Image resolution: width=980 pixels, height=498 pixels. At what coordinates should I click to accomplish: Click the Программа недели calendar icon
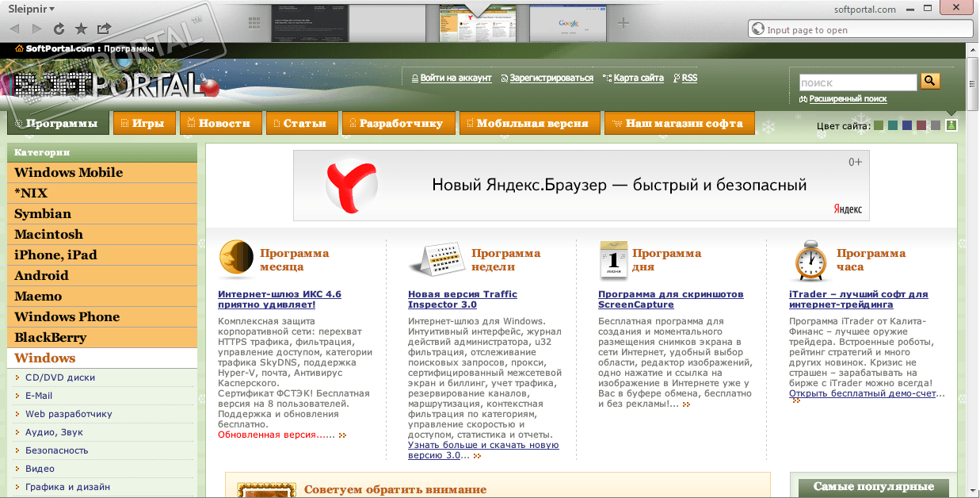(x=436, y=259)
